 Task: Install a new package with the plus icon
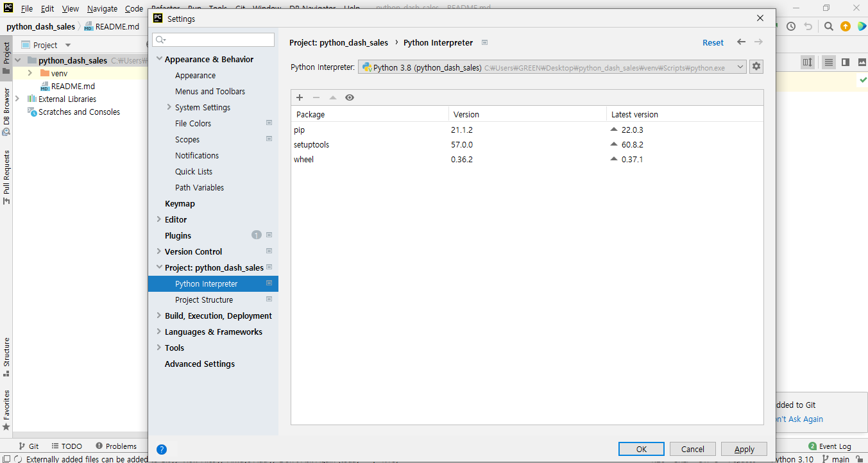pos(300,97)
